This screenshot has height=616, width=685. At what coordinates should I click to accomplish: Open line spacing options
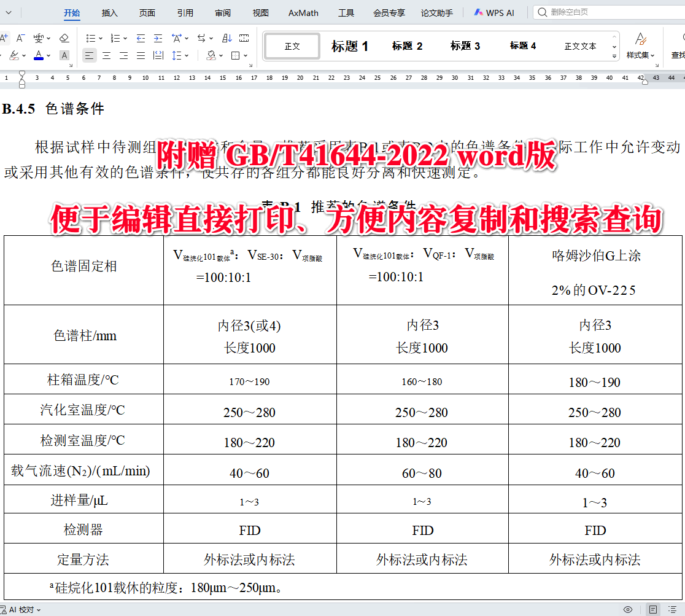pyautogui.click(x=177, y=55)
